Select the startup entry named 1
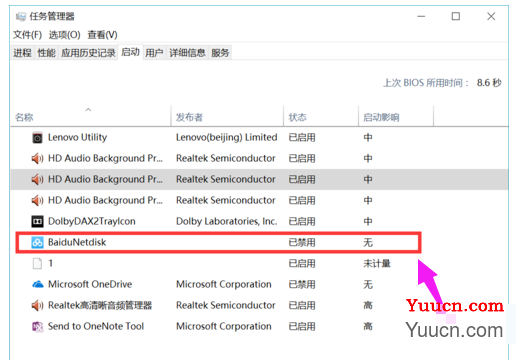This screenshot has width=516, height=360. click(x=51, y=263)
